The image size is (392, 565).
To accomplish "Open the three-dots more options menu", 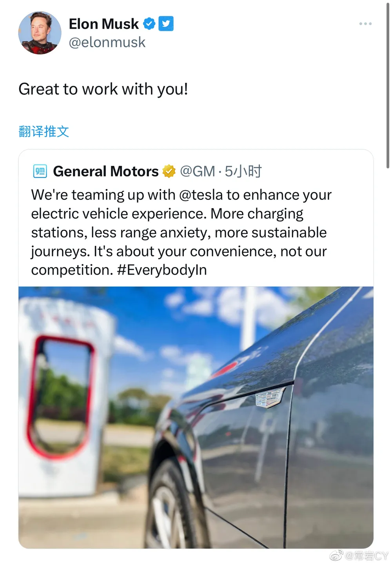I will click(x=365, y=24).
